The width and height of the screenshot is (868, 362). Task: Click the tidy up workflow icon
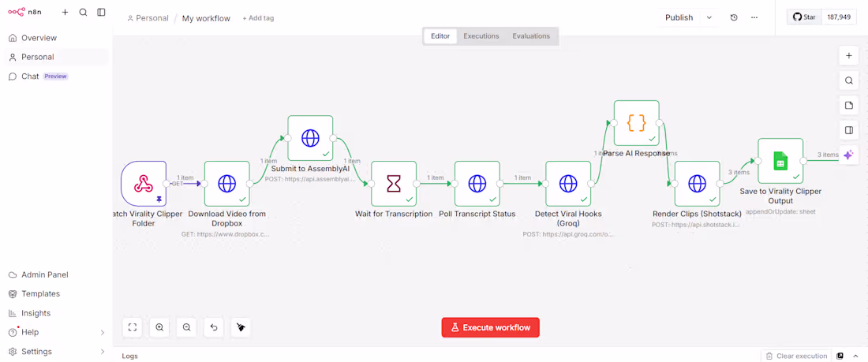click(x=241, y=327)
